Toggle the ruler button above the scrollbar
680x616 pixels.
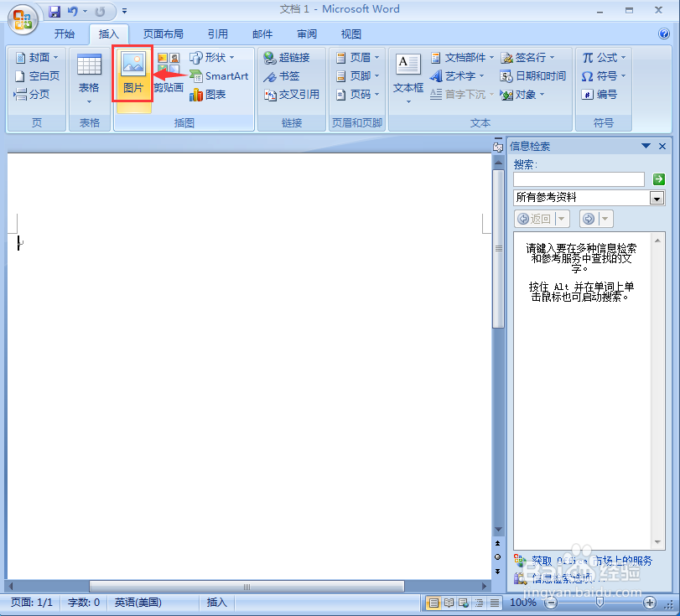498,147
